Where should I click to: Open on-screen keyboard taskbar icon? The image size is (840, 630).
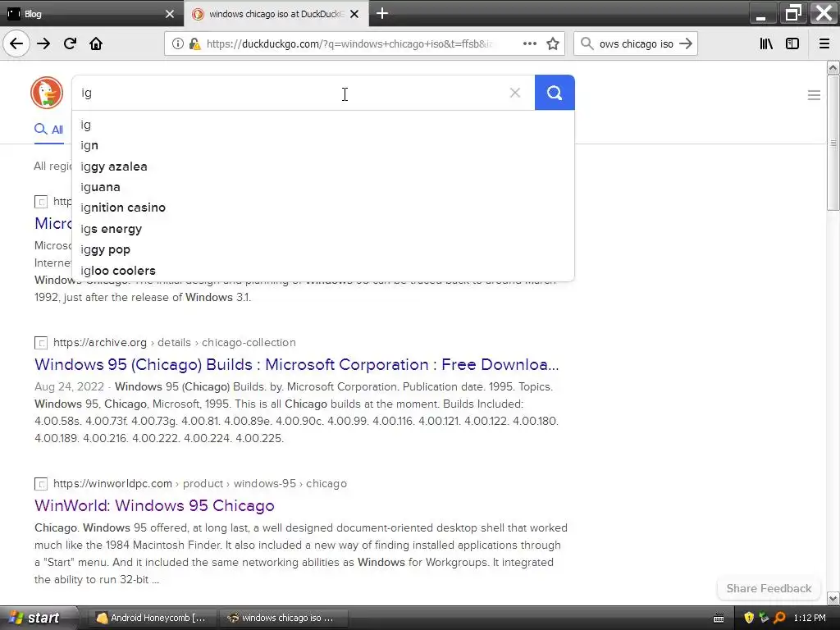coord(719,619)
